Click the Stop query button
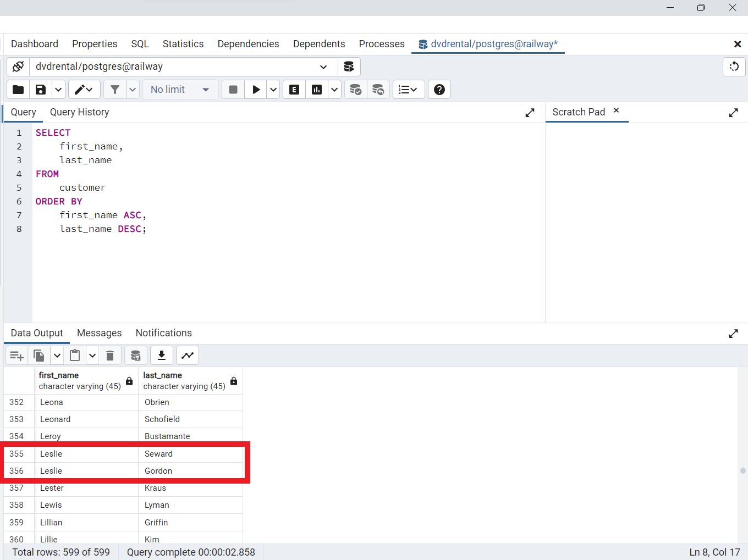The width and height of the screenshot is (748, 560). click(233, 90)
